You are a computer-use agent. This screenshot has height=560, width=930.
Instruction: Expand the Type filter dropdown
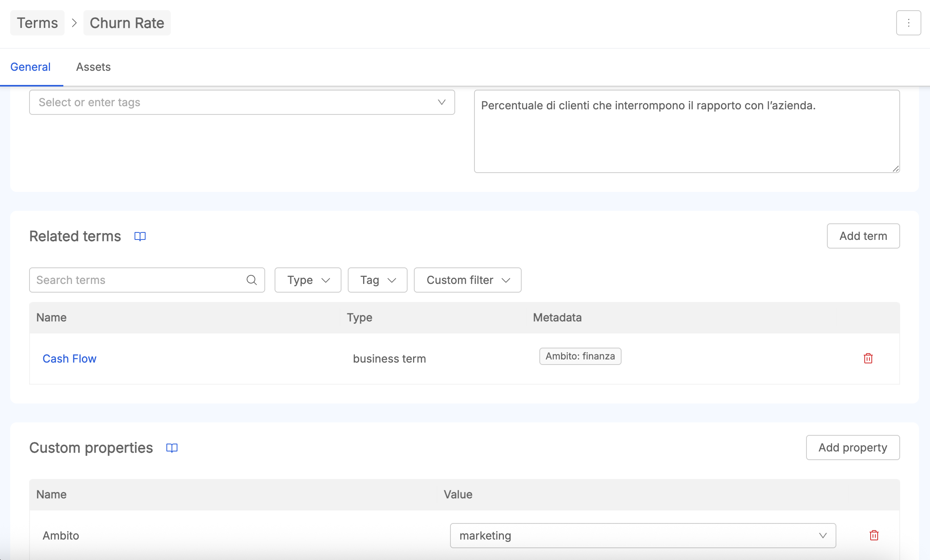pyautogui.click(x=308, y=280)
